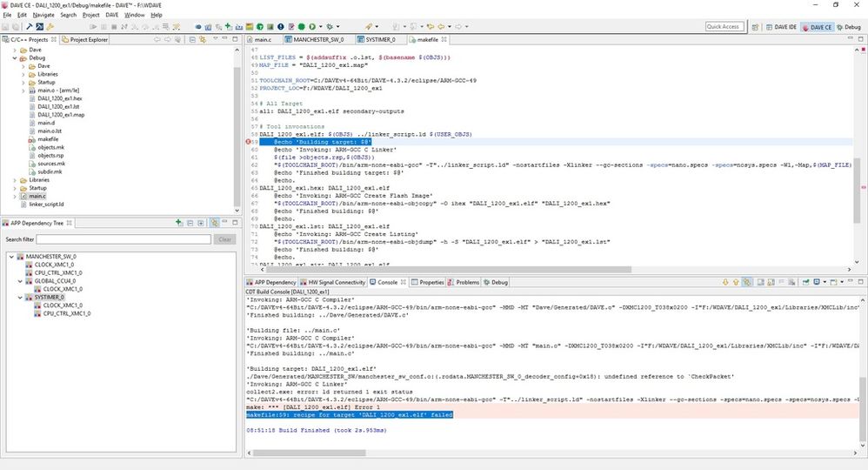Switch to the Project Explorer tab
The width and height of the screenshot is (868, 470).
pyautogui.click(x=84, y=40)
